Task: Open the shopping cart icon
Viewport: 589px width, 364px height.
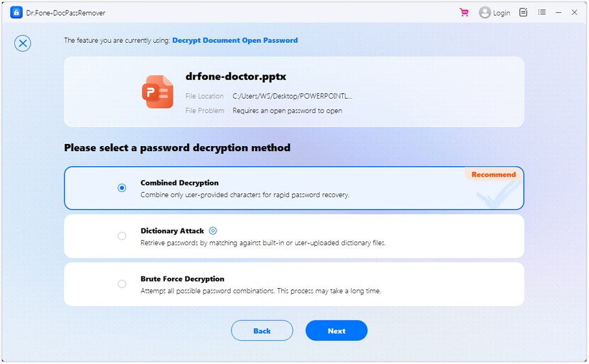Action: tap(464, 12)
